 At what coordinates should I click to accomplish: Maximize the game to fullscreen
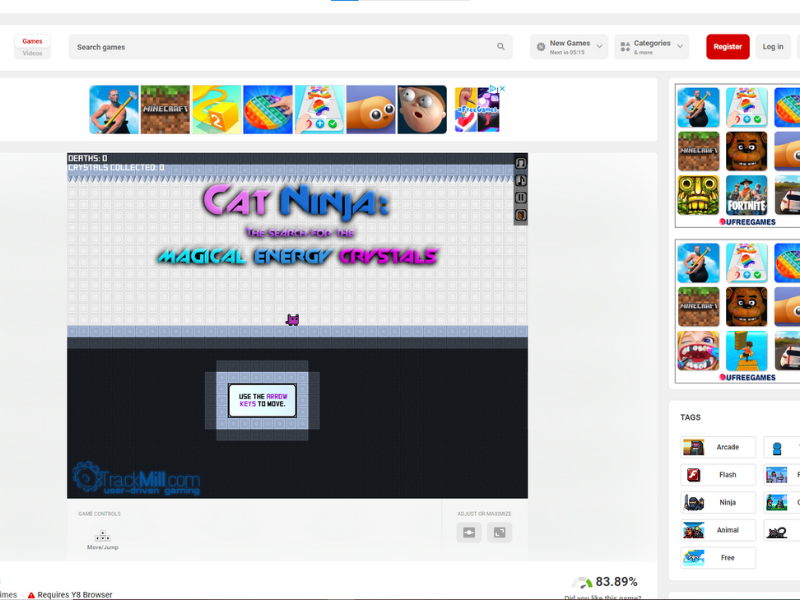(x=499, y=533)
